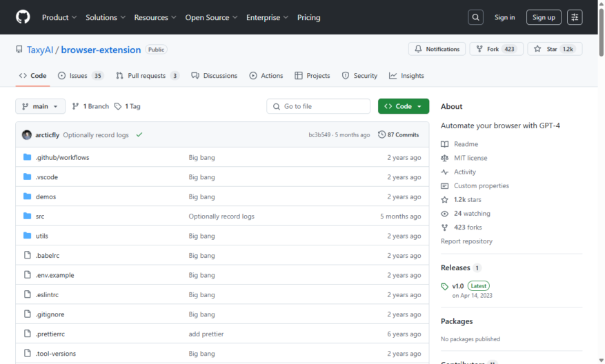Go to the Pricing page
The width and height of the screenshot is (605, 364).
[x=308, y=17]
